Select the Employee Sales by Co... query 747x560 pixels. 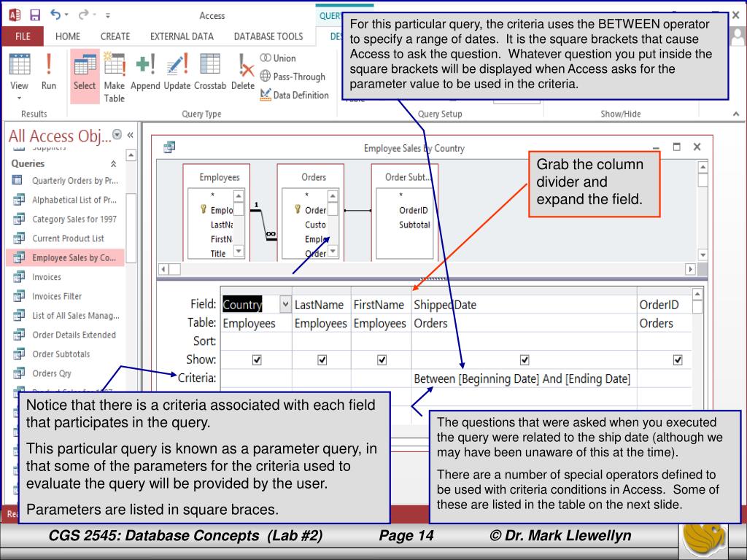(65, 257)
